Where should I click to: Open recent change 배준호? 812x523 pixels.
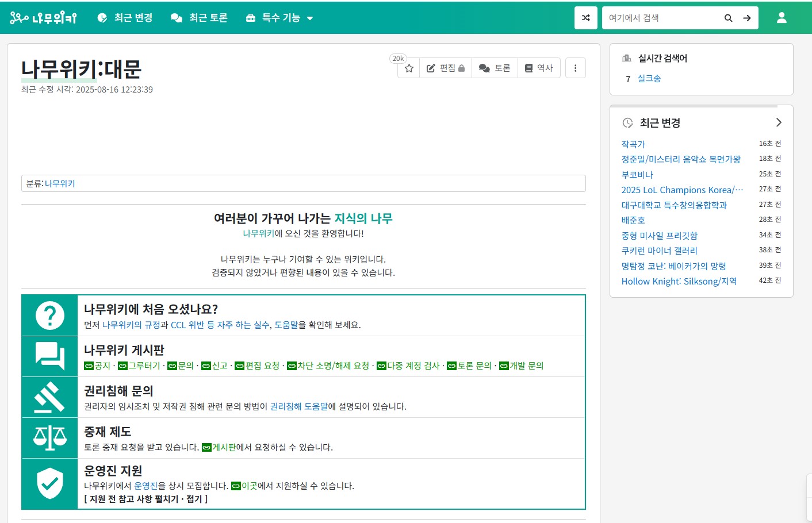coord(633,220)
